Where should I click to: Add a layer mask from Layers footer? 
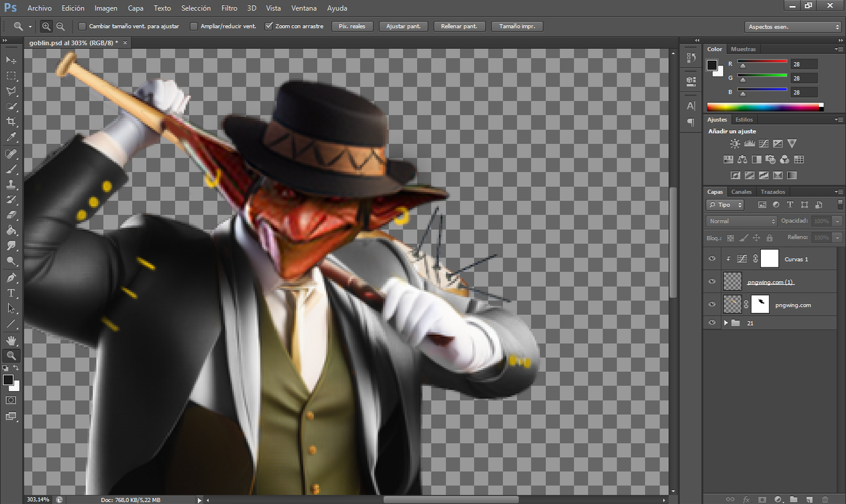click(761, 499)
